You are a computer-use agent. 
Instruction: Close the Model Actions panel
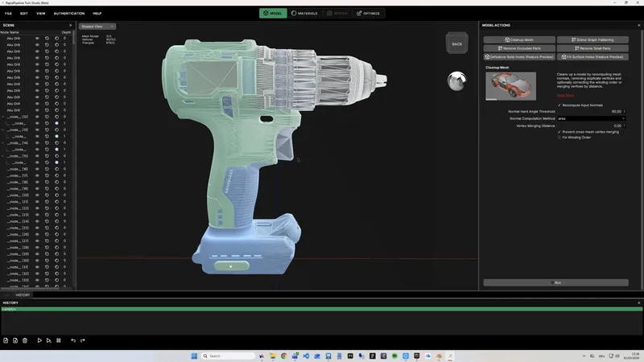[638, 25]
